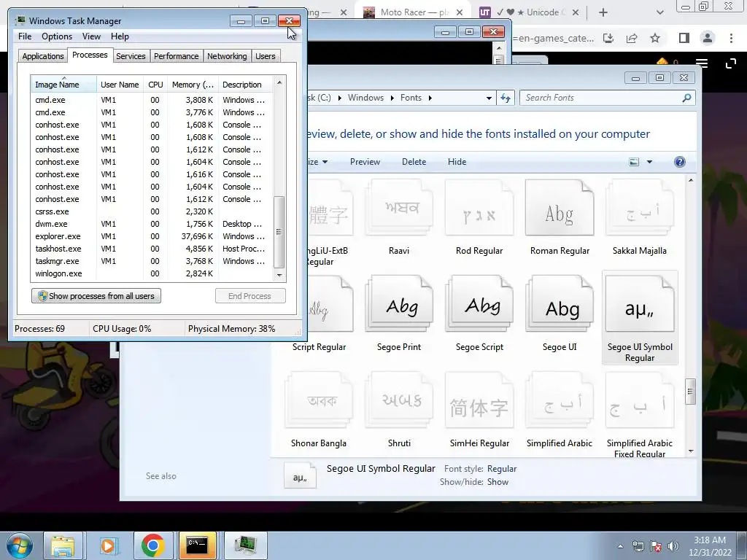This screenshot has height=560, width=747.
Task: Select the Sakkal Majalla font icon
Action: 640,207
